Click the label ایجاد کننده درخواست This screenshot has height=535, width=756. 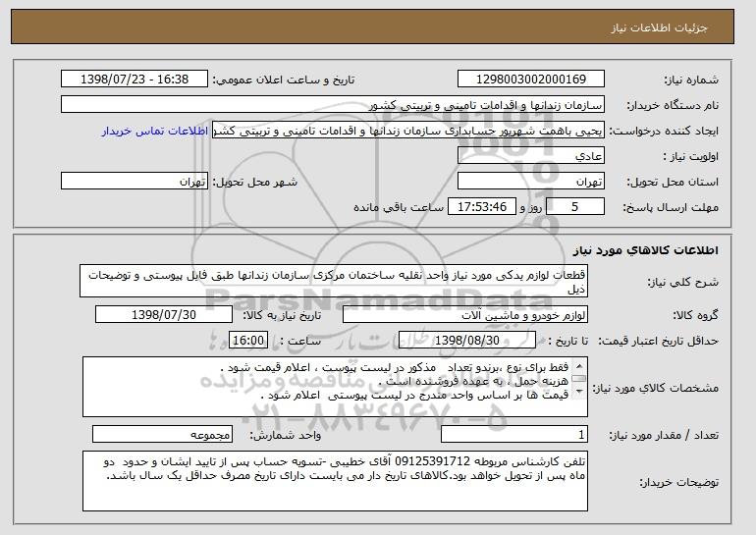point(664,132)
